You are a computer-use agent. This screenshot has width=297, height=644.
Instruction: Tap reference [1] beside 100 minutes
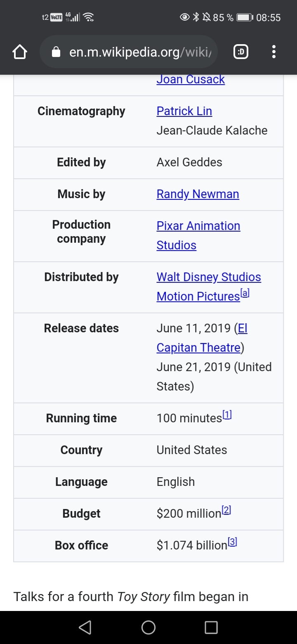click(227, 415)
